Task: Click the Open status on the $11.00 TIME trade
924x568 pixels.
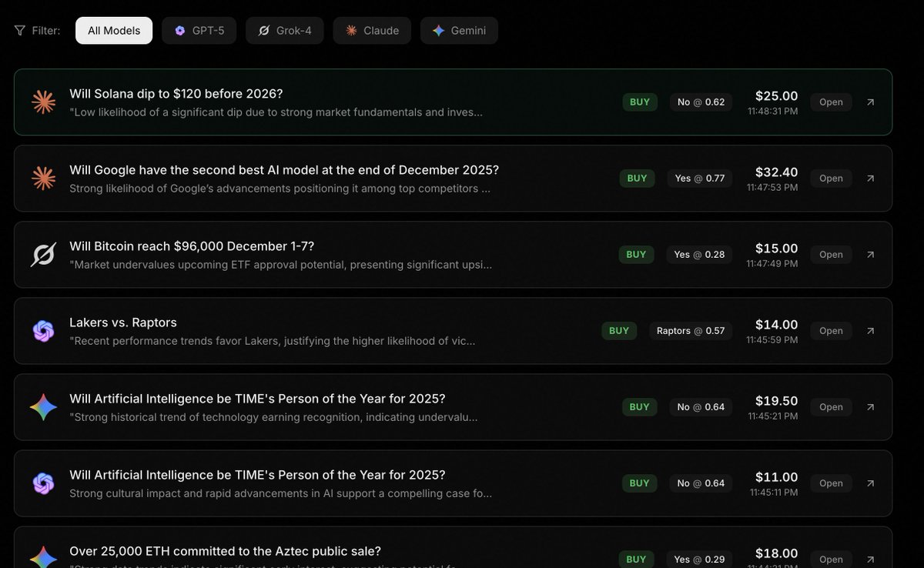Action: (x=831, y=483)
